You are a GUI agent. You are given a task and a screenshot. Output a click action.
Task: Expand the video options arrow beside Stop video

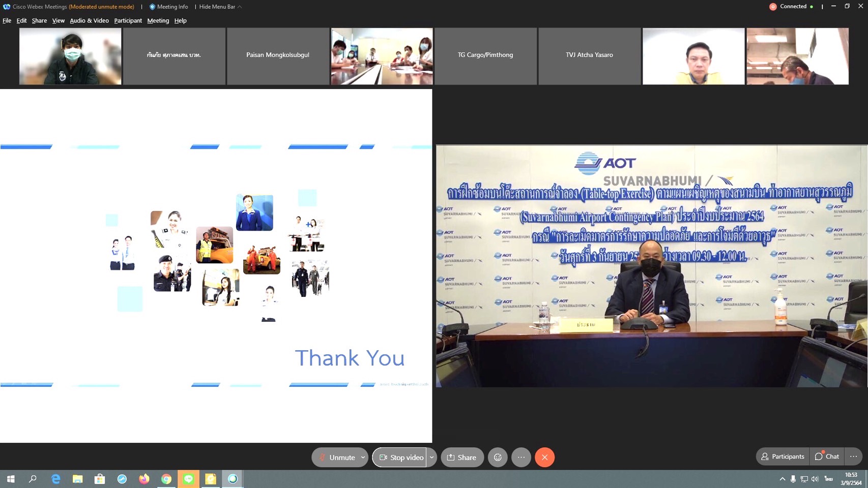[431, 457]
